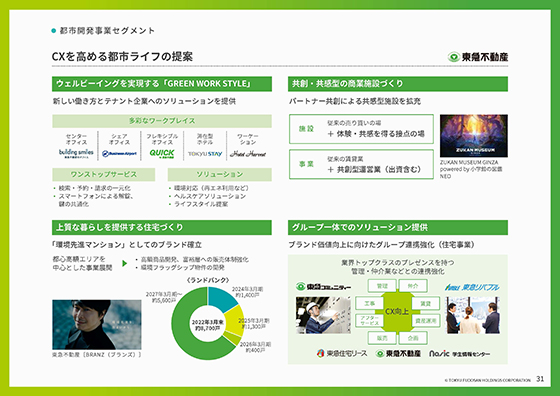Click the グループ一体でのソリューション提供 header
The height and width of the screenshot is (396, 560).
pos(398,227)
